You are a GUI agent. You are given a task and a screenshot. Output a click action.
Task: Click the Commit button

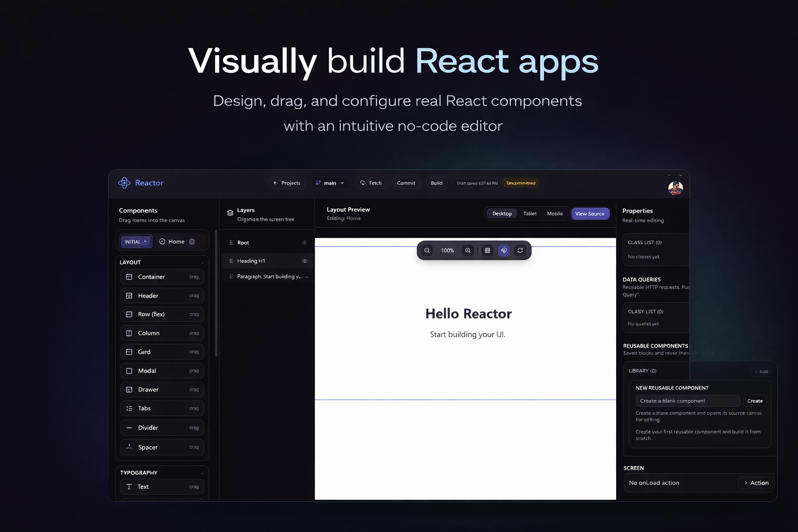coord(406,183)
